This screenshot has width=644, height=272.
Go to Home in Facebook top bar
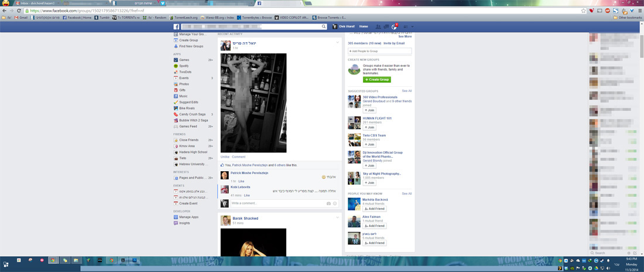pos(364,27)
